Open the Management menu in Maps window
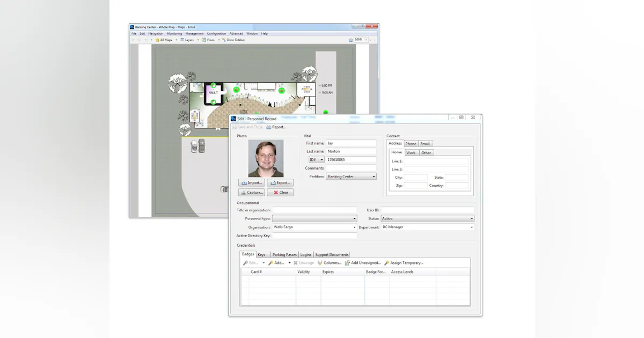This screenshot has width=644, height=338. coord(195,33)
